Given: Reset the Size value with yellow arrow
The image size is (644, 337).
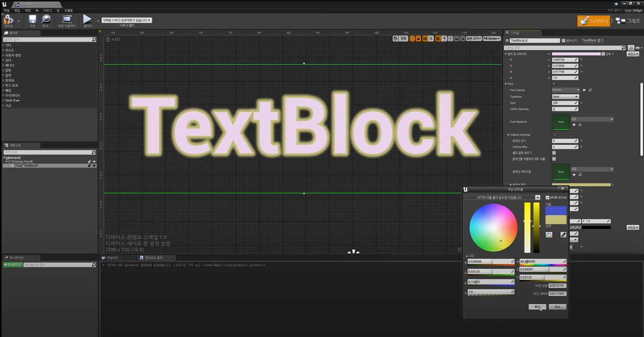Looking at the screenshot, I should 581,103.
